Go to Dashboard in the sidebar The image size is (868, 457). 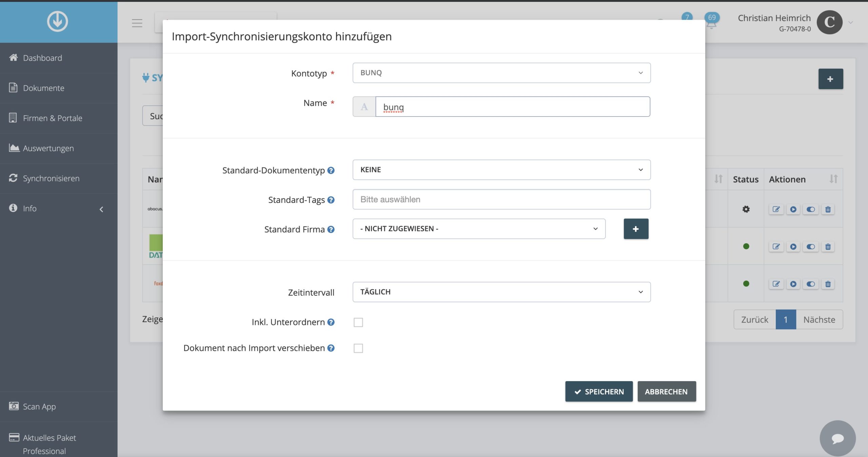59,58
